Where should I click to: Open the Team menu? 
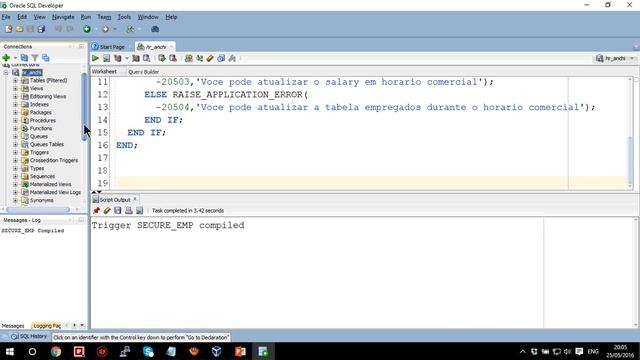click(x=104, y=17)
